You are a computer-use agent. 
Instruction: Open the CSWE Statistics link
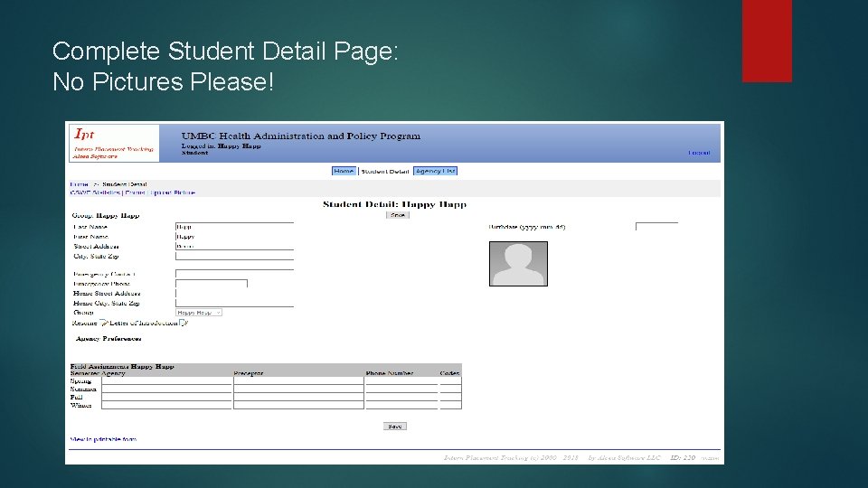(x=95, y=192)
